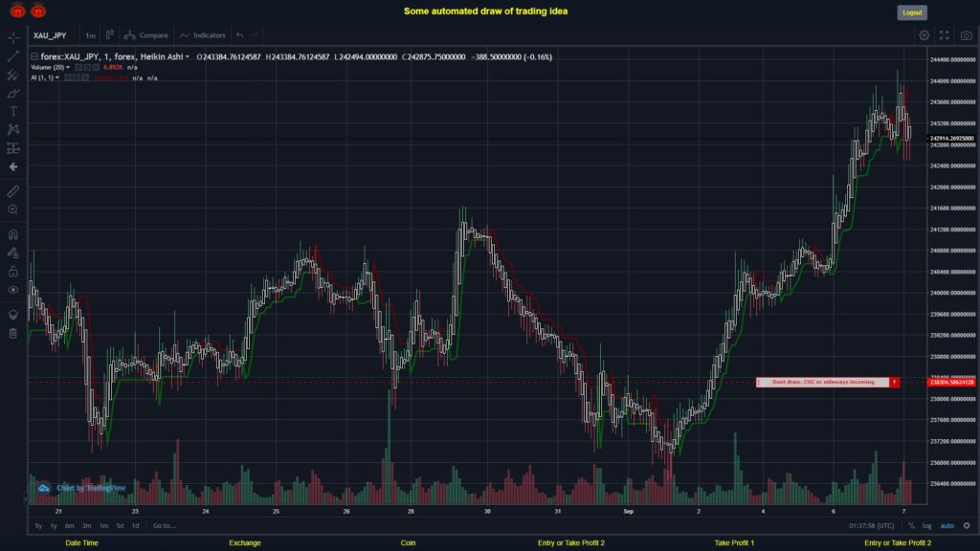Remove the AI indicator
Image resolution: width=980 pixels, height=551 pixels.
[85, 78]
